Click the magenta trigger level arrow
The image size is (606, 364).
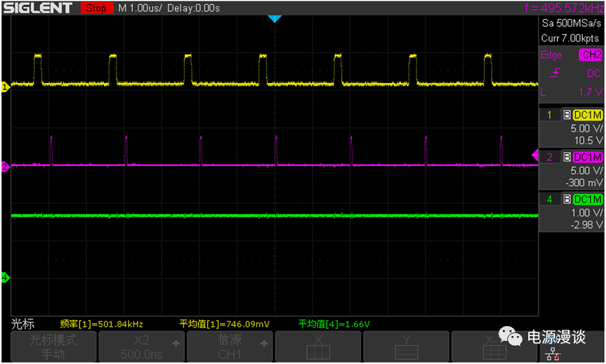535,155
